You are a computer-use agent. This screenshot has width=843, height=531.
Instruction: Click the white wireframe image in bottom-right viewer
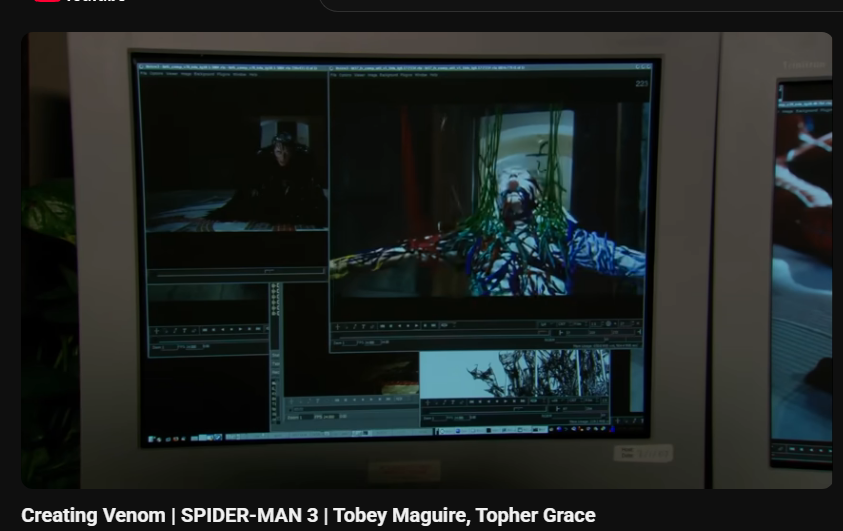pos(514,374)
